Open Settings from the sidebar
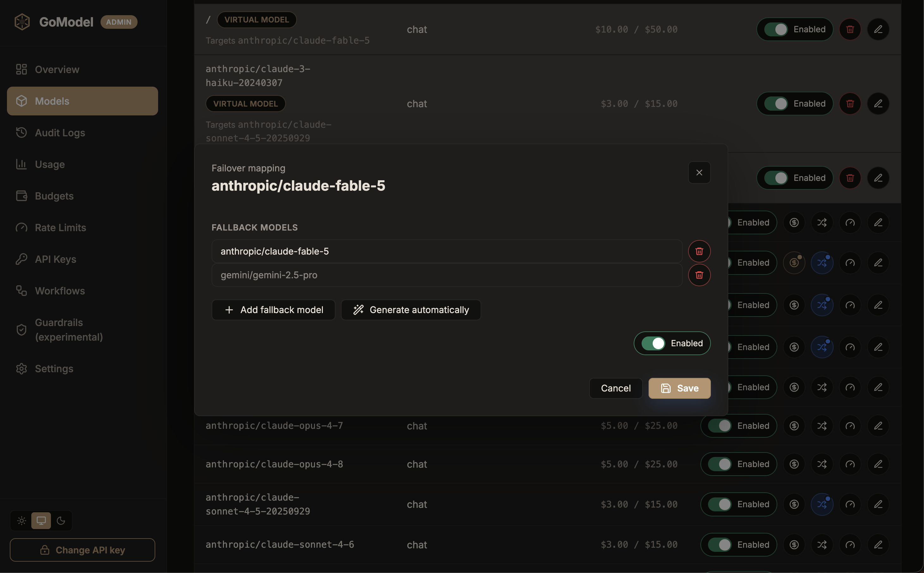 tap(82, 369)
